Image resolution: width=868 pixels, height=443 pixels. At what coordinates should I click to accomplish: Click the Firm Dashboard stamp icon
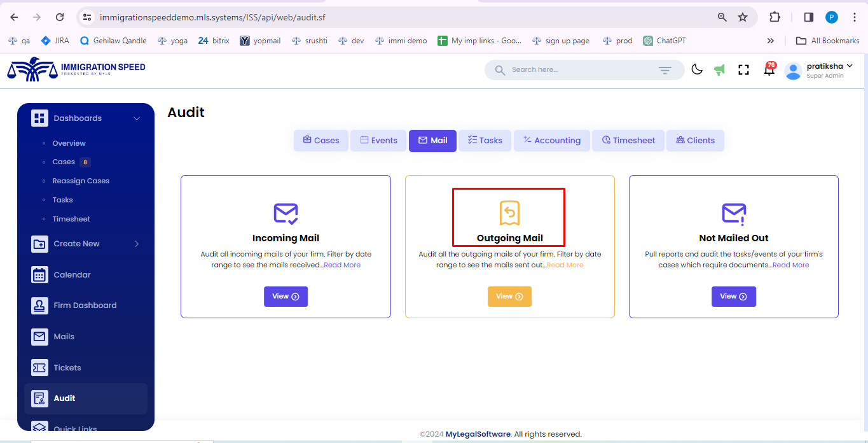click(x=39, y=306)
